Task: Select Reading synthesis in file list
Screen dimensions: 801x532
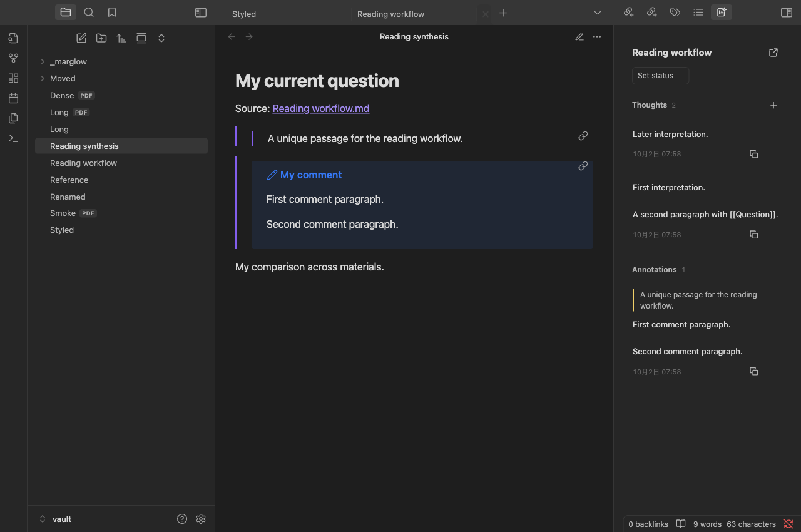Action: tap(121, 146)
